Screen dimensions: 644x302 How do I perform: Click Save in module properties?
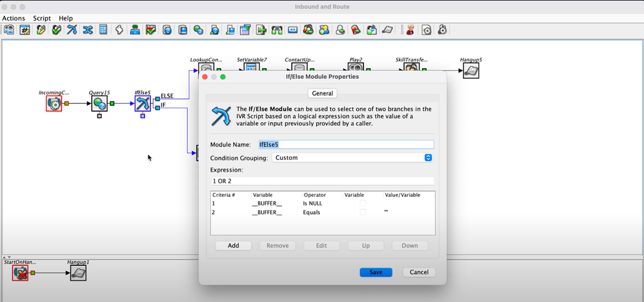[x=376, y=272]
